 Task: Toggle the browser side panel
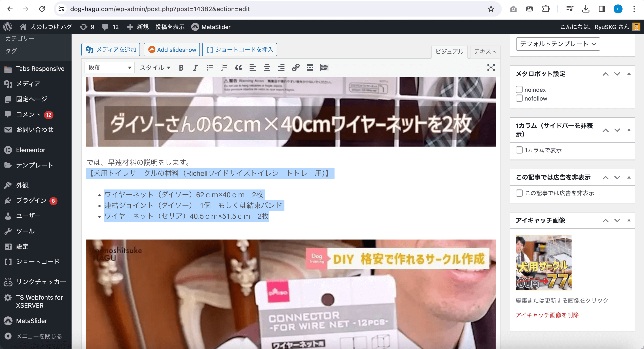coord(602,9)
